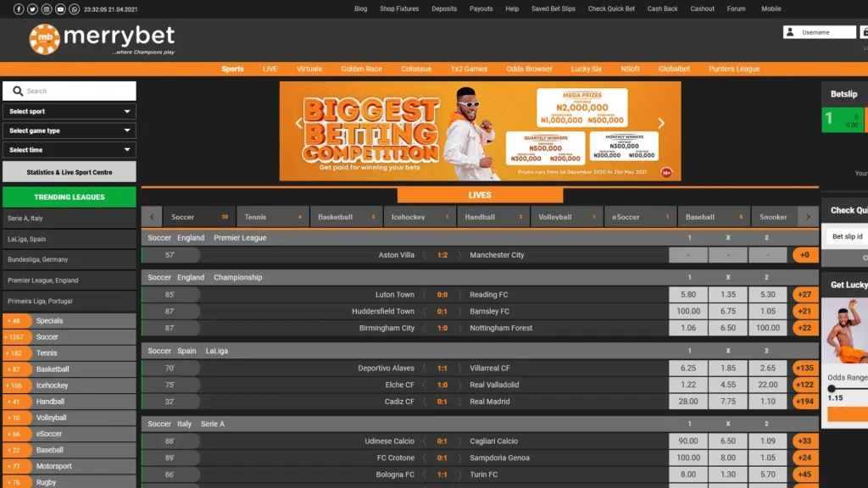
Task: Click the merrybet logo
Action: click(102, 39)
